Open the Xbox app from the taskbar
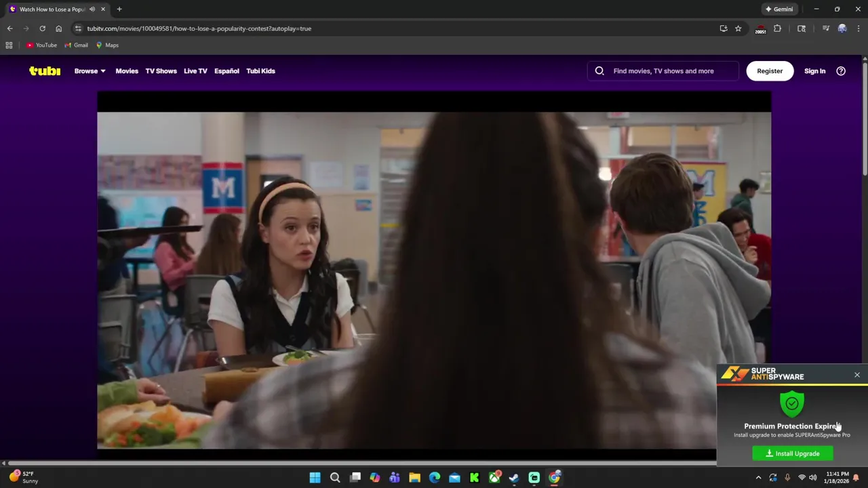Viewport: 868px width, 488px height. tap(494, 478)
